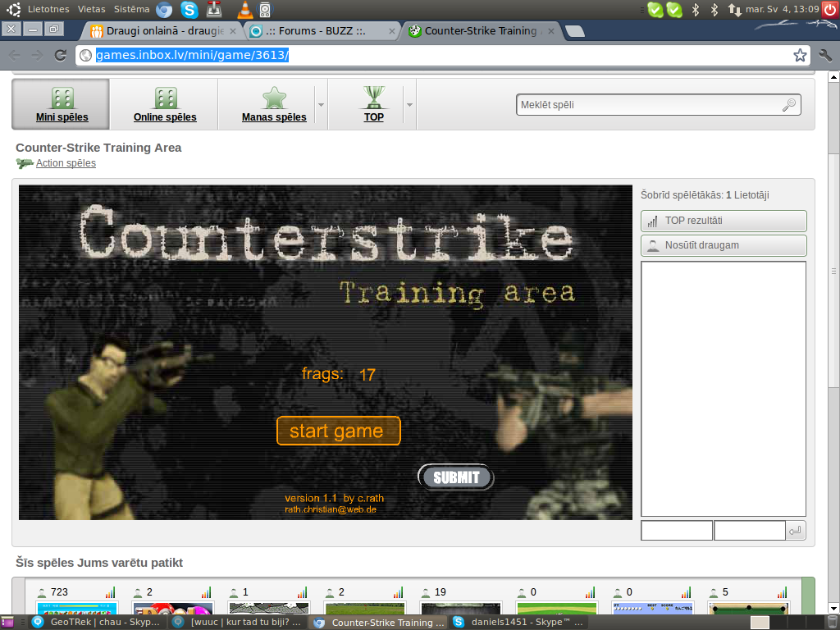Click the score bars icon of the 5-player game
This screenshot has width=840, height=630.
coord(783,592)
